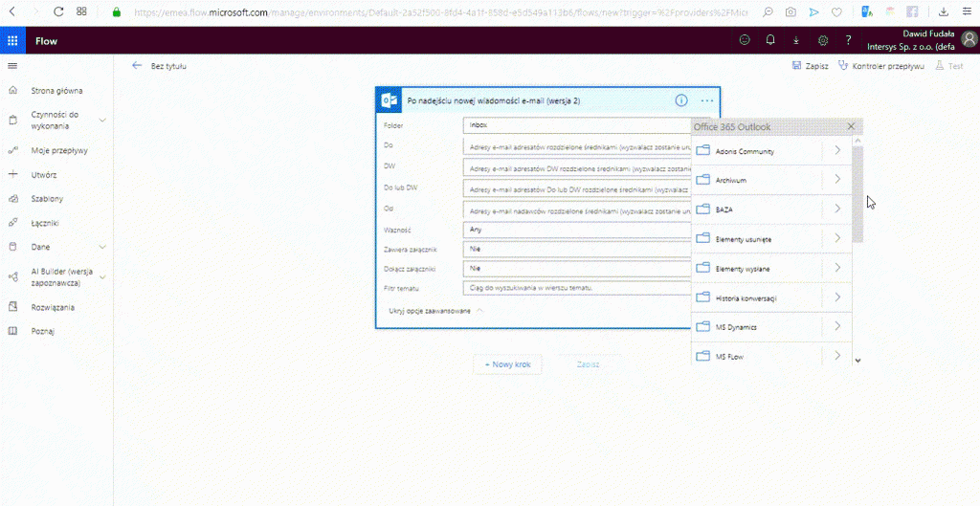
Task: Open the app launcher waffle icon
Action: point(12,40)
